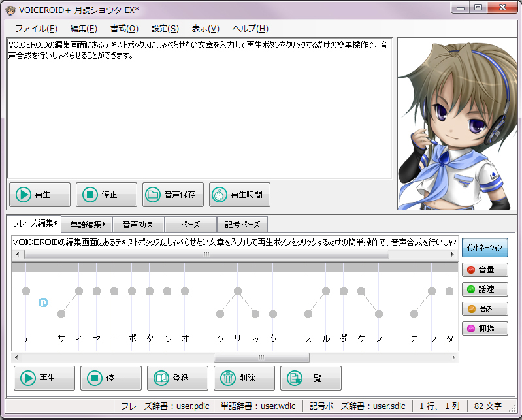Switch to the 単語編集 tab
The width and height of the screenshot is (522, 420).
[88, 225]
